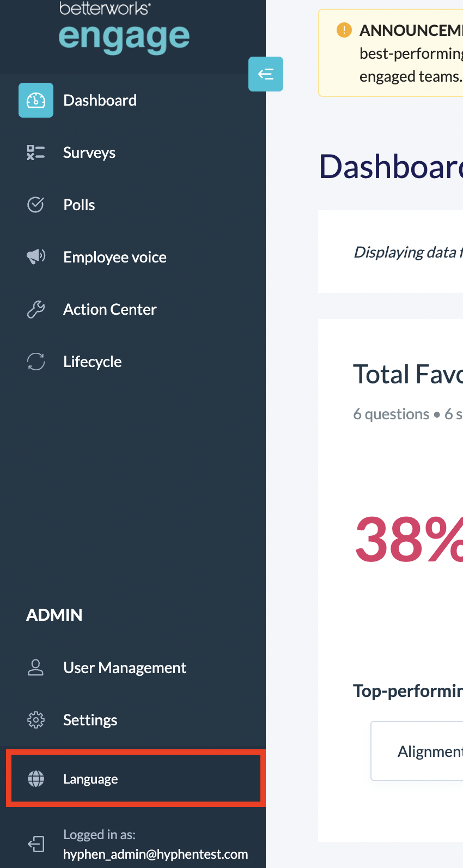Click the Settings gear icon

coord(36,720)
